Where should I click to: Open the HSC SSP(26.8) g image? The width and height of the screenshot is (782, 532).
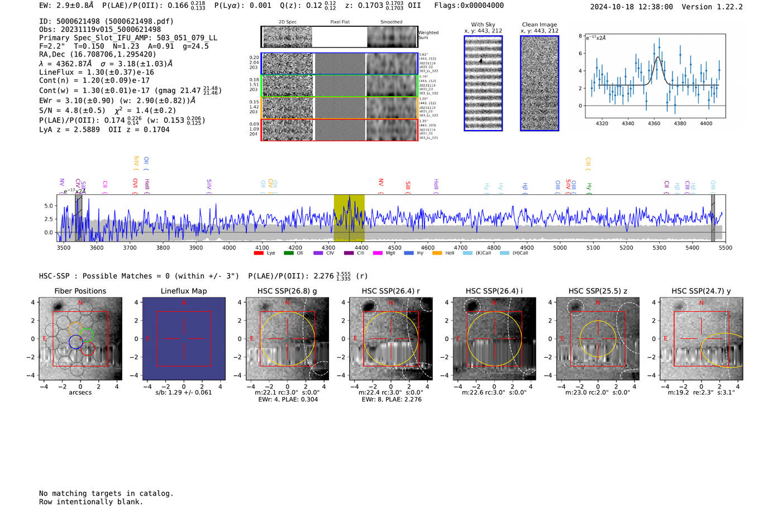(x=287, y=339)
